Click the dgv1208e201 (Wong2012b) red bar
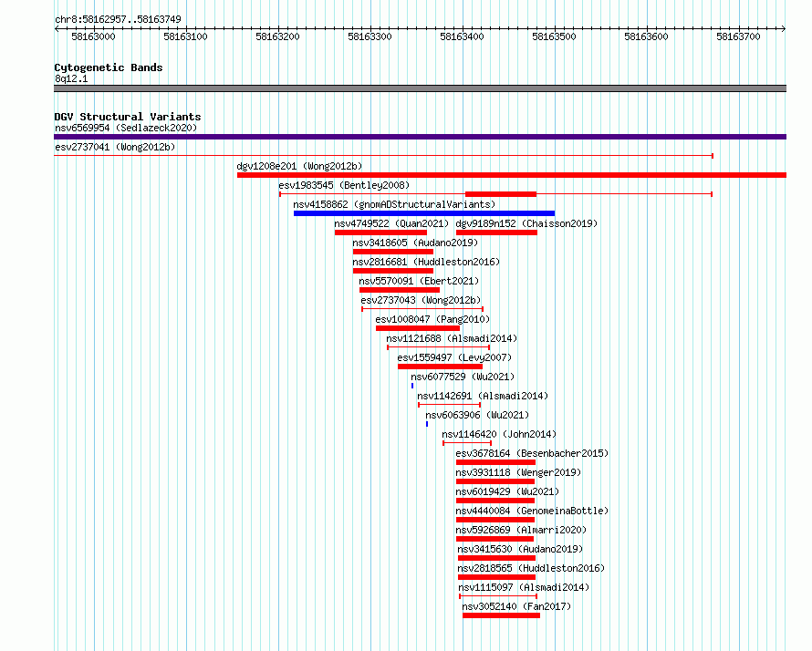The width and height of the screenshot is (812, 651). click(512, 175)
